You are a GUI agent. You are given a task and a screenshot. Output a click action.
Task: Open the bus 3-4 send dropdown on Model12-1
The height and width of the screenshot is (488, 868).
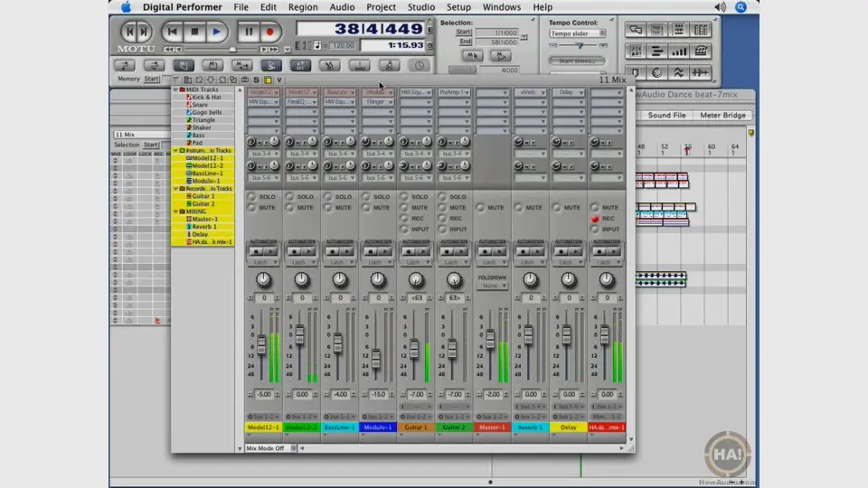(x=263, y=154)
